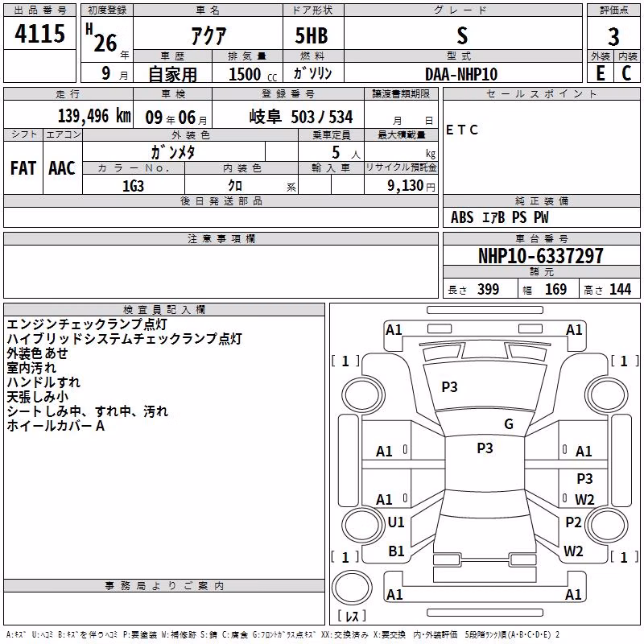The image size is (644, 644).
Task: Click the P3 mark on the roof
Action: [485, 448]
